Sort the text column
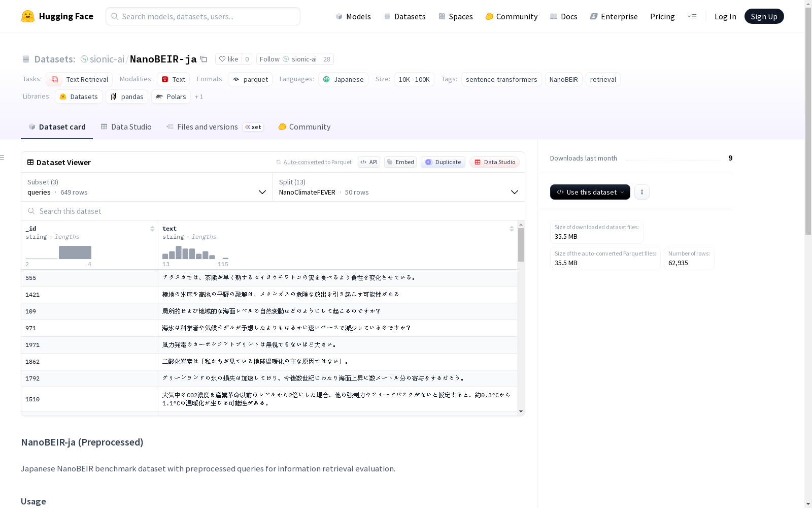The height and width of the screenshot is (508, 812). [x=512, y=229]
